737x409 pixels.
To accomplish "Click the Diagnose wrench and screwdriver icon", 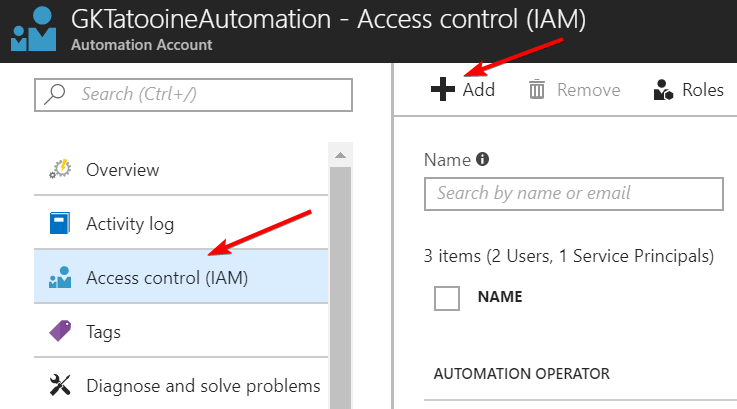I will (x=60, y=385).
